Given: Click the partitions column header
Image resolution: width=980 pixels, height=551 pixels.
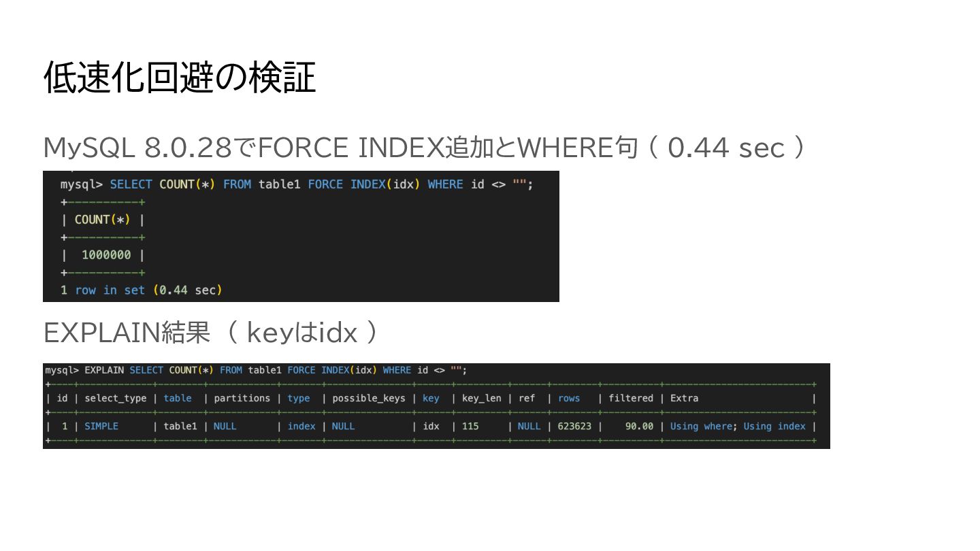Looking at the screenshot, I should pos(242,399).
